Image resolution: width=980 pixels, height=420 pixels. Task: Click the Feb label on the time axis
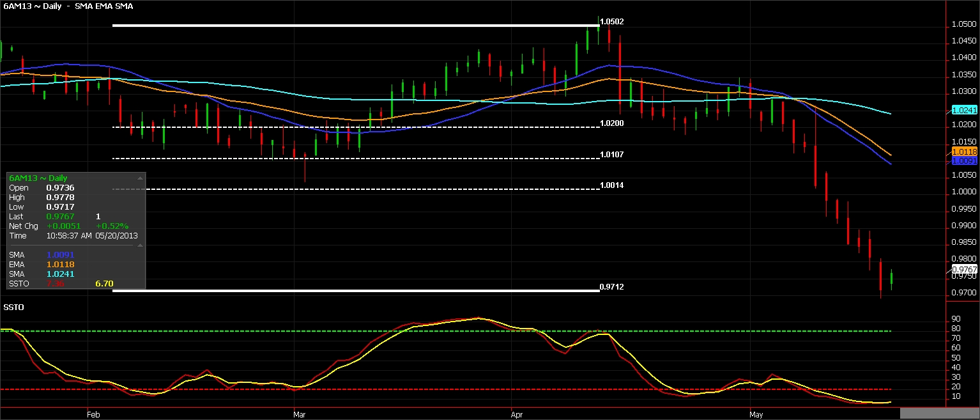coord(93,415)
